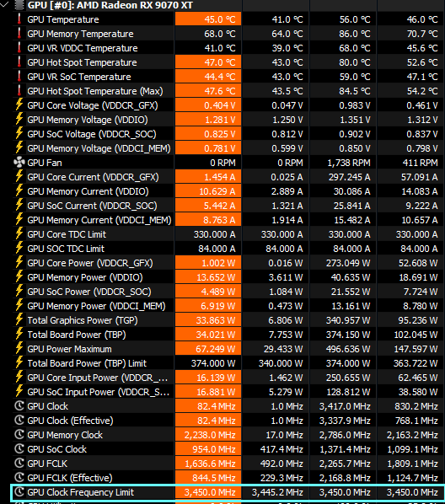Select the GPU Memory Temperature label
Image resolution: width=445 pixels, height=504 pixels.
80,34
